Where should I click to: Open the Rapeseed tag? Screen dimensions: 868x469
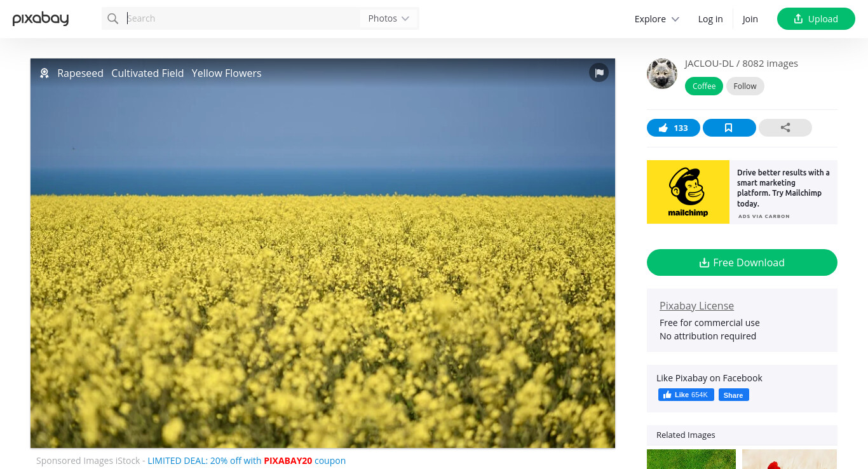(x=80, y=73)
